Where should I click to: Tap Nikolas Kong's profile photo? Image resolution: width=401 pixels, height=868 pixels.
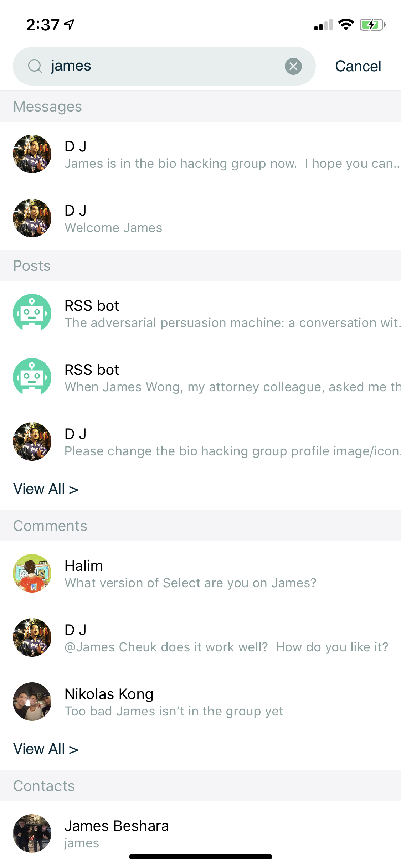point(32,701)
